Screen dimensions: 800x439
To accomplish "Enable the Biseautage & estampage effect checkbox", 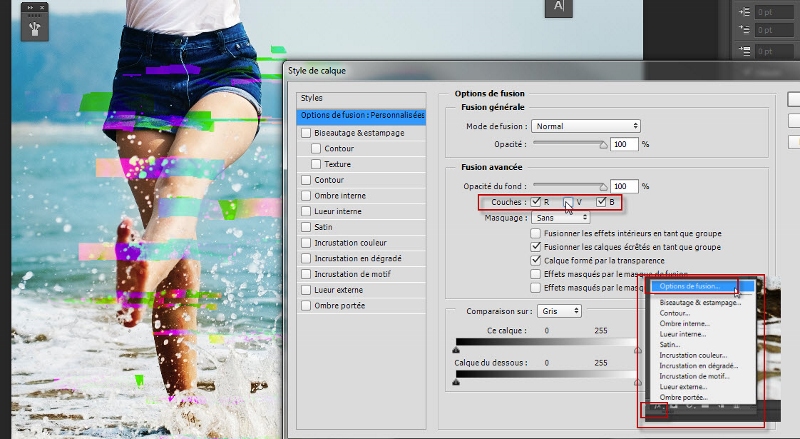I will [x=306, y=132].
